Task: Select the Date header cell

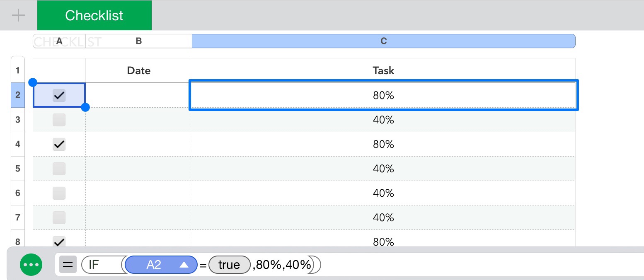Action: 139,71
